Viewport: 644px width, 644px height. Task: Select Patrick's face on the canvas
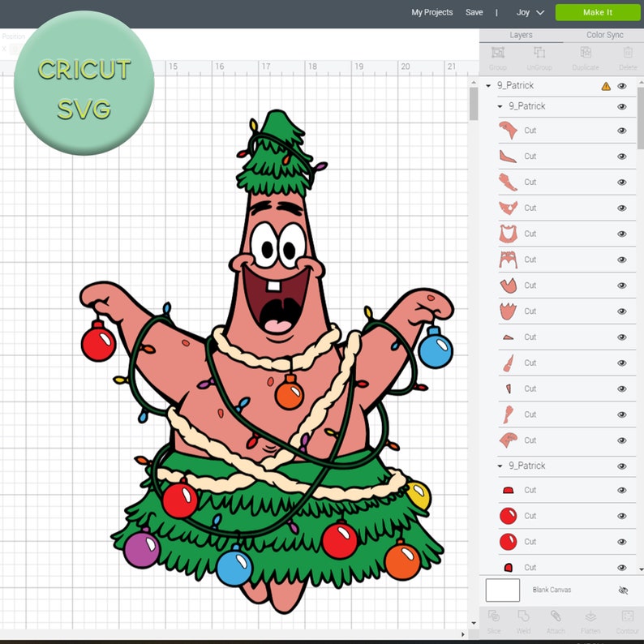(278, 267)
